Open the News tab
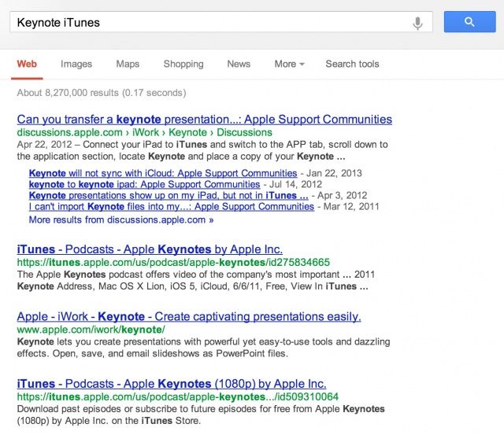This screenshot has height=435, width=504. (x=239, y=64)
